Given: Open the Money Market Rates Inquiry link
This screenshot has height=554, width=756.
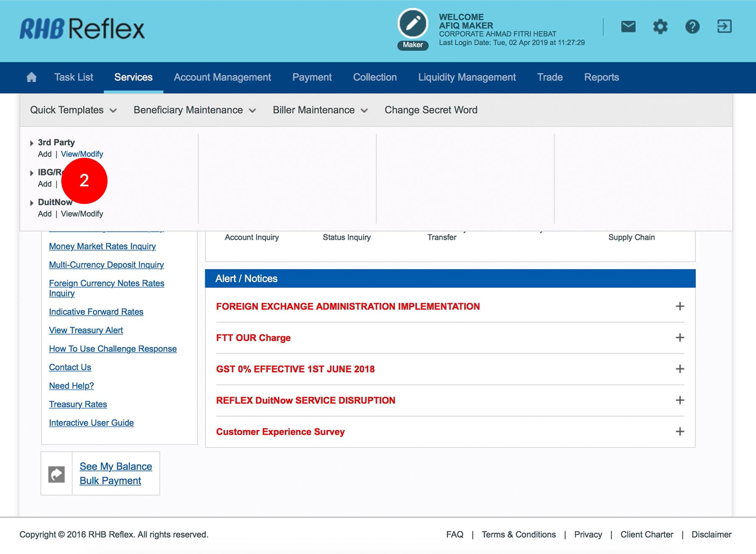Looking at the screenshot, I should click(102, 246).
